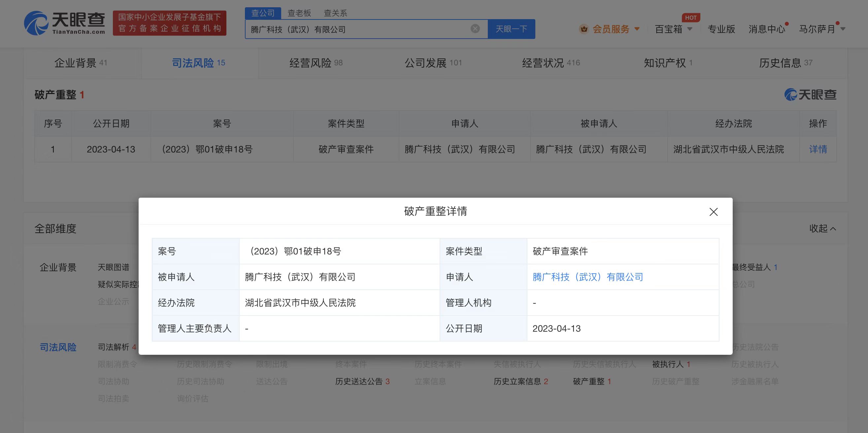Screen dimensions: 868x433
Task: Select the 历史送达公告 dimension item
Action: (362, 382)
